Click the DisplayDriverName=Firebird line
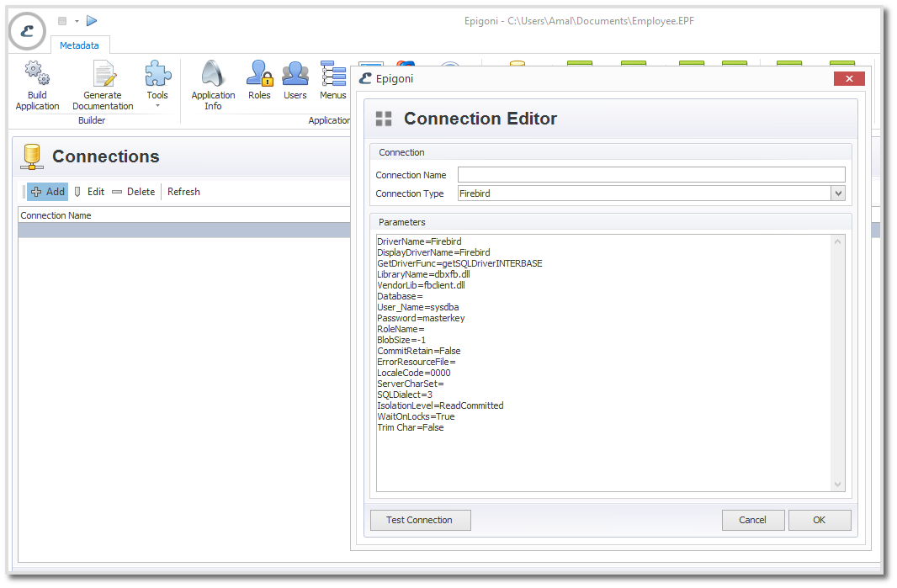Image resolution: width=897 pixels, height=588 pixels. 433,252
